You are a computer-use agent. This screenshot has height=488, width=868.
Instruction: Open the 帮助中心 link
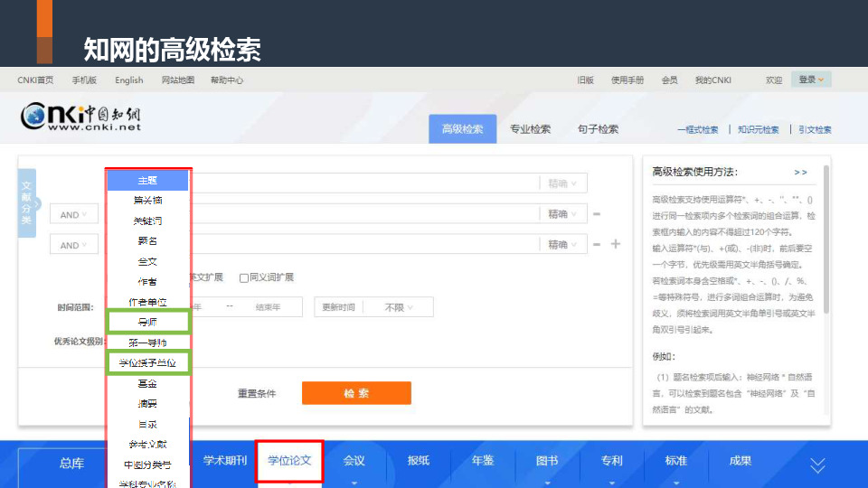227,80
